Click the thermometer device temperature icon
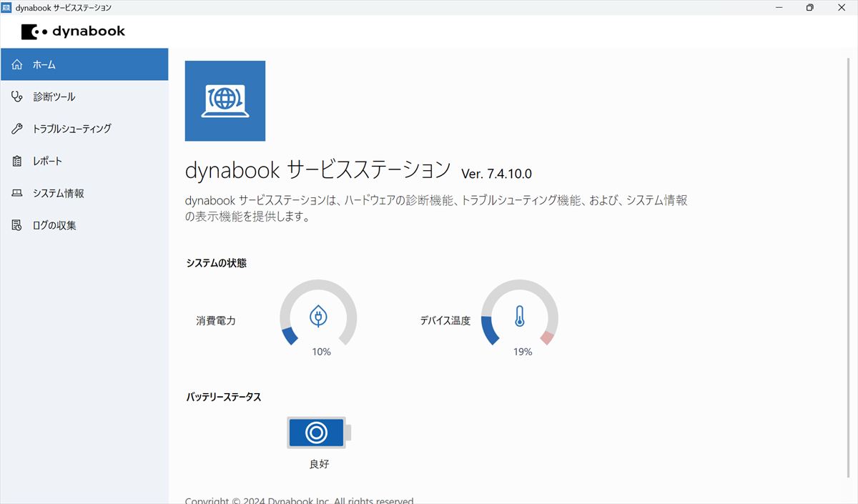858x504 pixels. click(x=520, y=316)
